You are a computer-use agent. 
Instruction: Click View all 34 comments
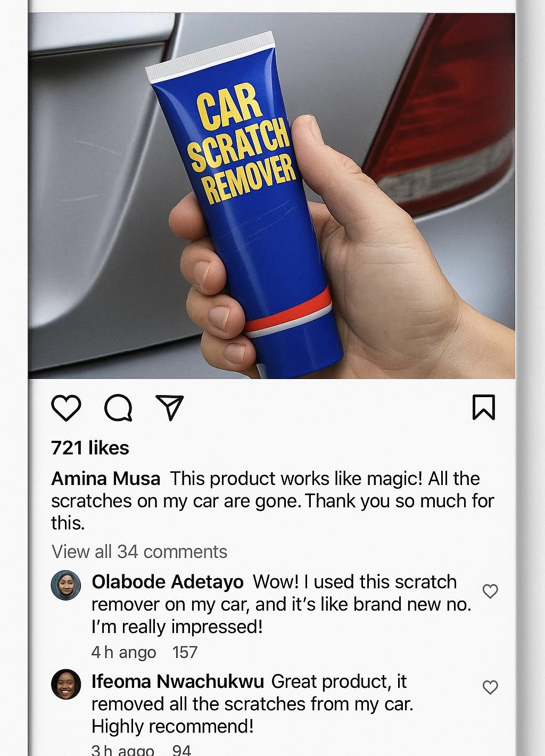point(139,552)
